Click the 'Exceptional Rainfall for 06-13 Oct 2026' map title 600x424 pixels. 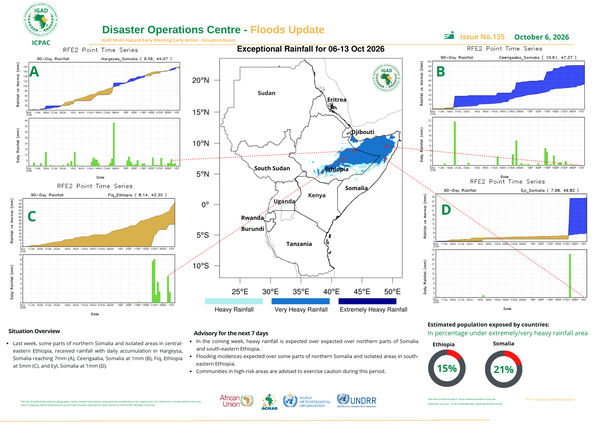pos(311,49)
